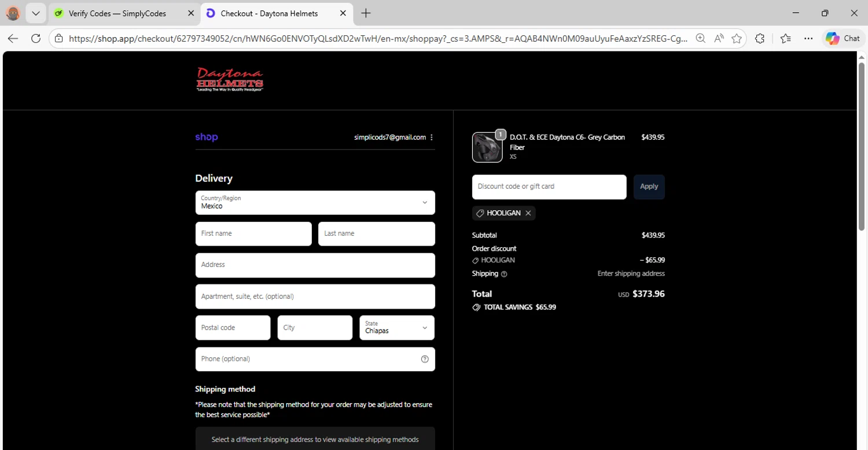Open browser extensions puzzle icon
The image size is (868, 450).
[x=760, y=38]
